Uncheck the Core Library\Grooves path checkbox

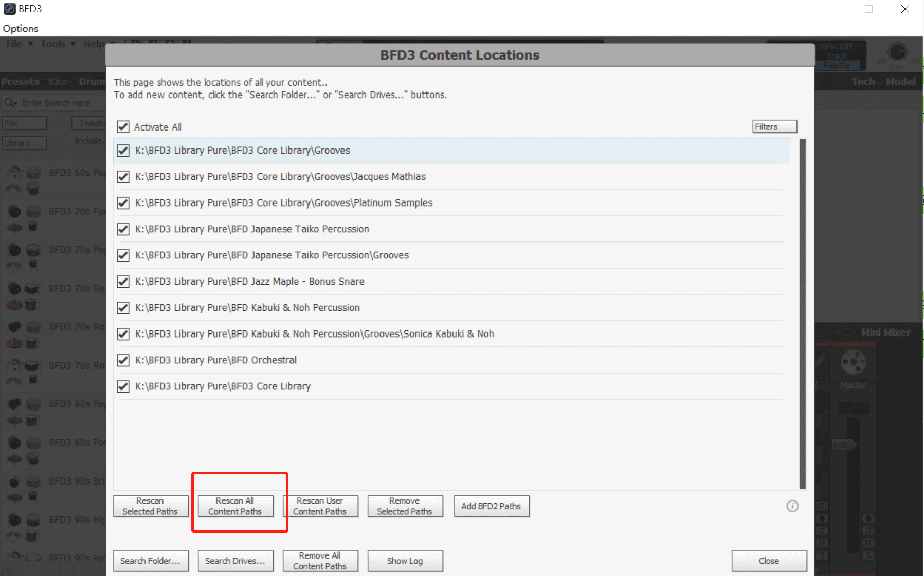point(123,151)
